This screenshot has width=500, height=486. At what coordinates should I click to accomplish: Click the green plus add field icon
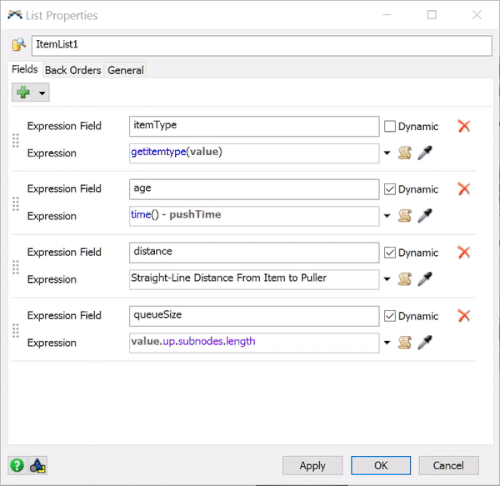23,92
